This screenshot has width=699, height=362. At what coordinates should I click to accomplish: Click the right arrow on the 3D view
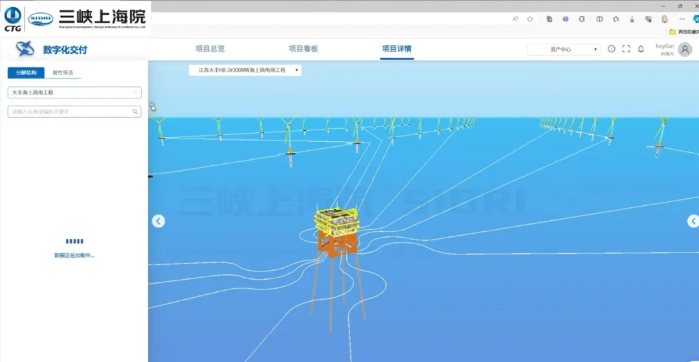coord(693,221)
